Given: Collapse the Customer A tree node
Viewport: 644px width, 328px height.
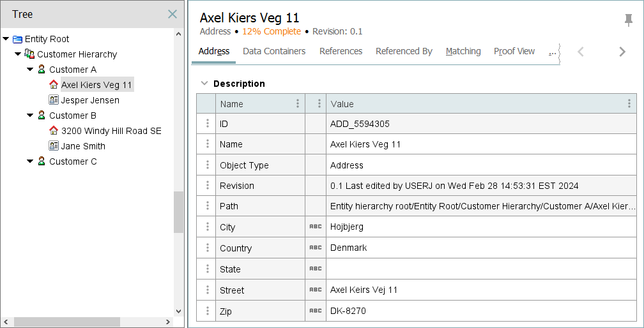Looking at the screenshot, I should click(30, 70).
